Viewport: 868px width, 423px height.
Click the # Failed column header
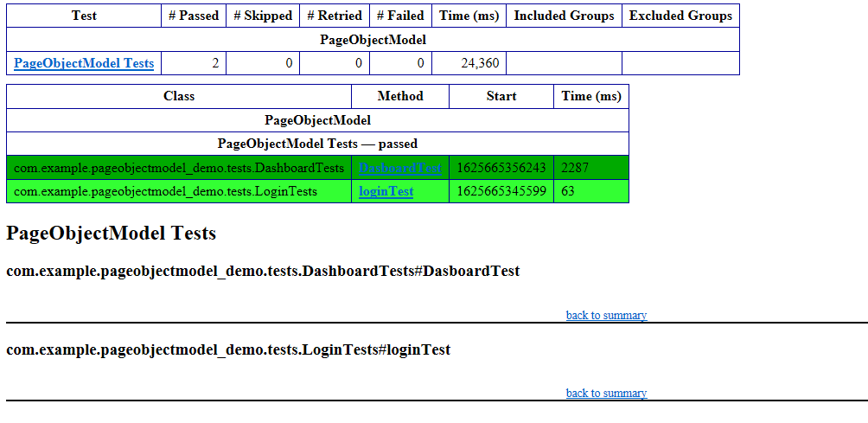click(x=400, y=16)
